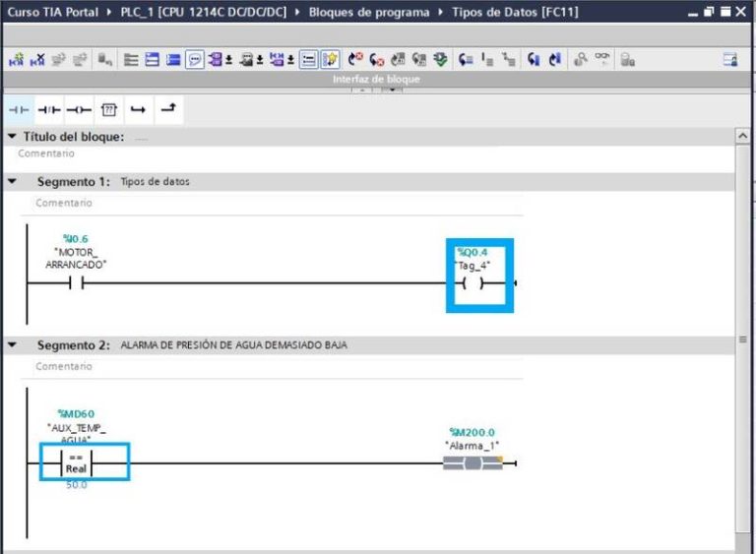Open the dropdown next to tag information icon
The image size is (756, 554).
point(290,60)
